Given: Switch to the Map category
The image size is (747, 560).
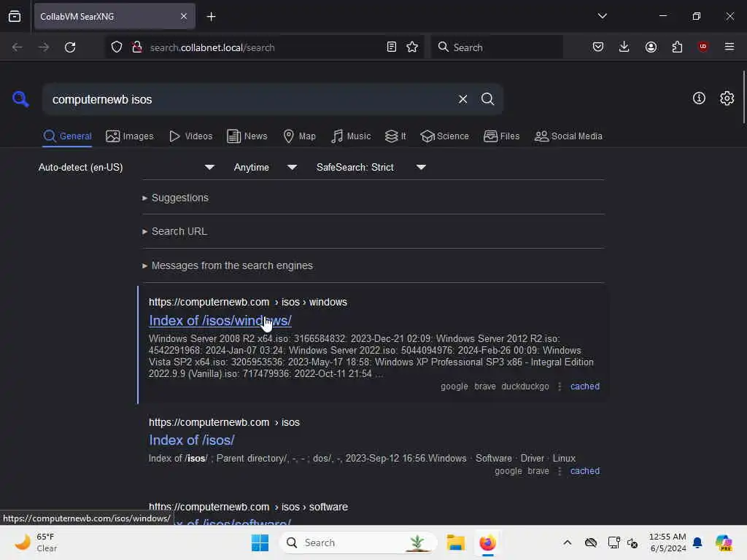Looking at the screenshot, I should (299, 136).
